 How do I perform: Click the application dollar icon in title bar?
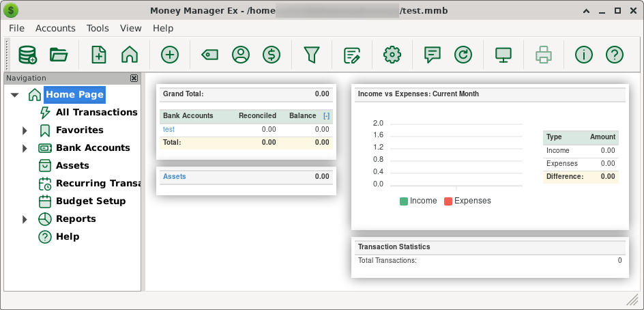11,10
